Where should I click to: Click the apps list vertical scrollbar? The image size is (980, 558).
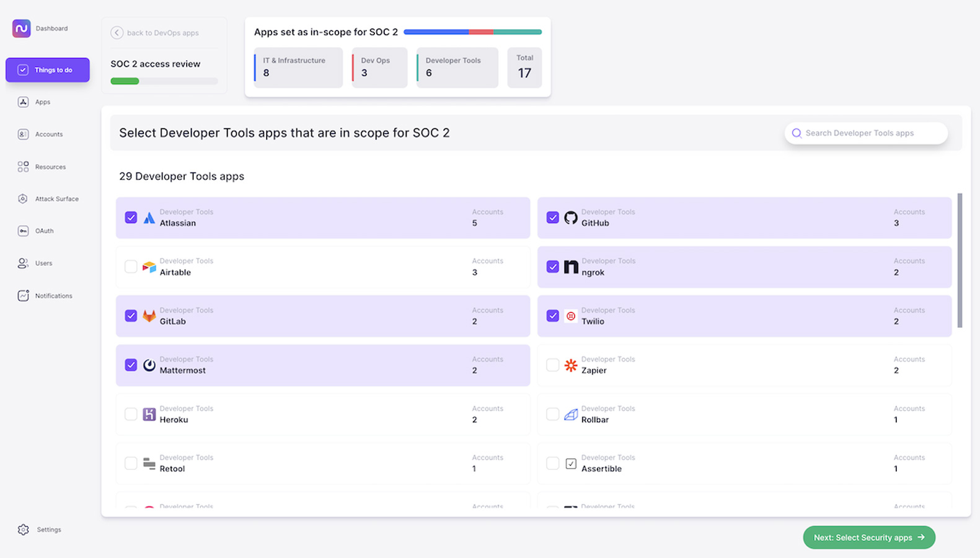point(960,260)
